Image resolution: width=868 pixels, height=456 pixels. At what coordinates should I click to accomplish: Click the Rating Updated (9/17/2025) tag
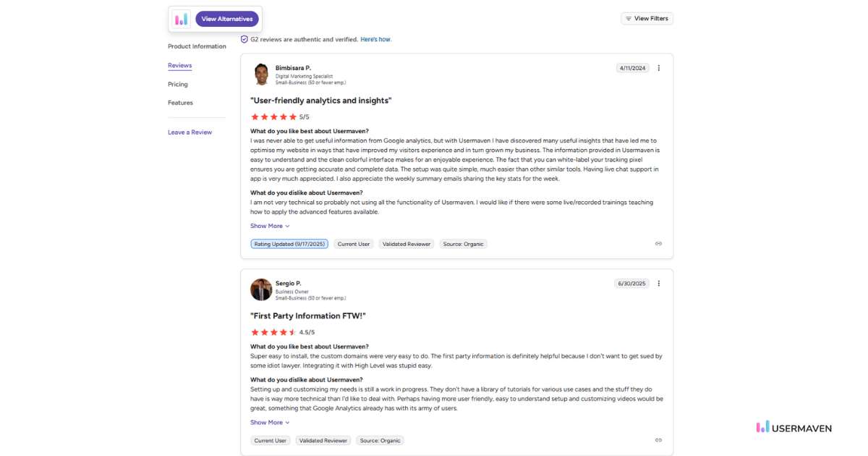[289, 244]
